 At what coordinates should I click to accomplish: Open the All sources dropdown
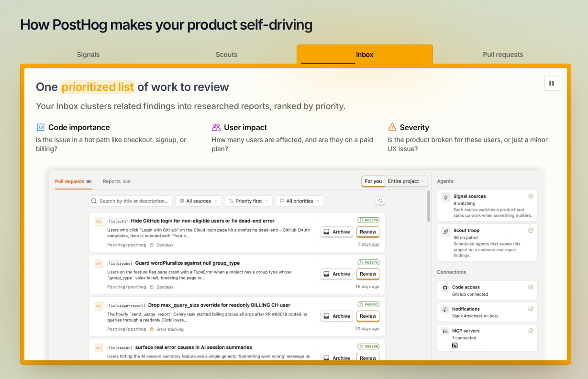pyautogui.click(x=199, y=201)
